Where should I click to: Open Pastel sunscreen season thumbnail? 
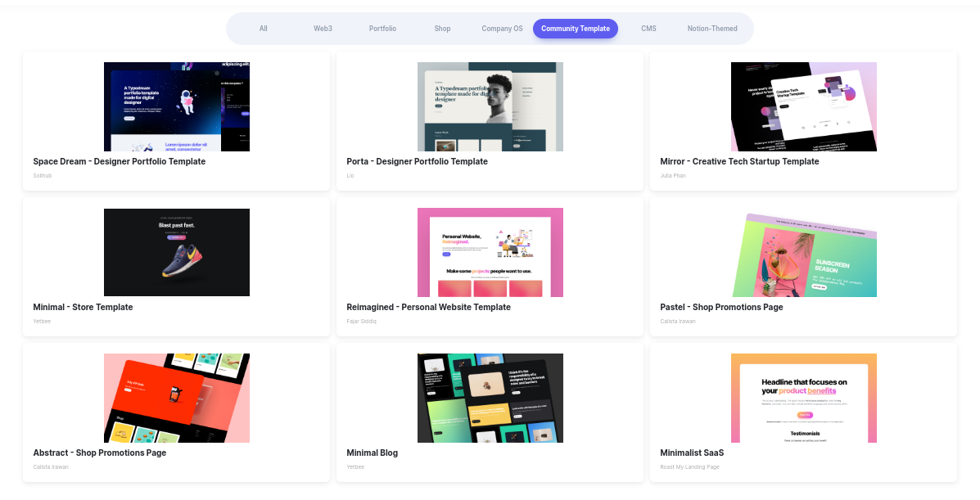804,253
